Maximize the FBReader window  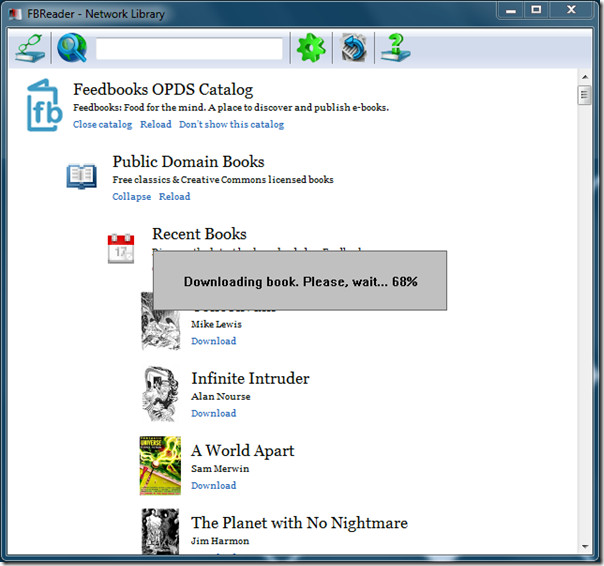point(536,10)
